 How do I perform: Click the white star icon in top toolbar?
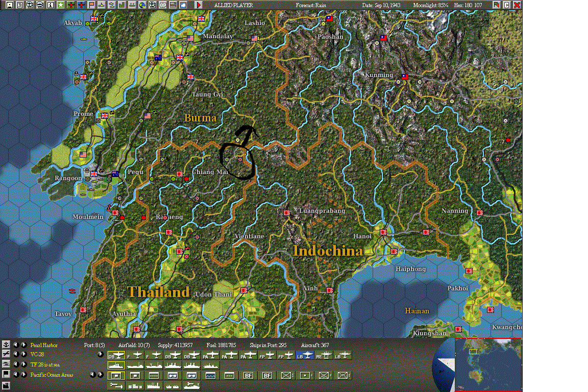coord(60,5)
